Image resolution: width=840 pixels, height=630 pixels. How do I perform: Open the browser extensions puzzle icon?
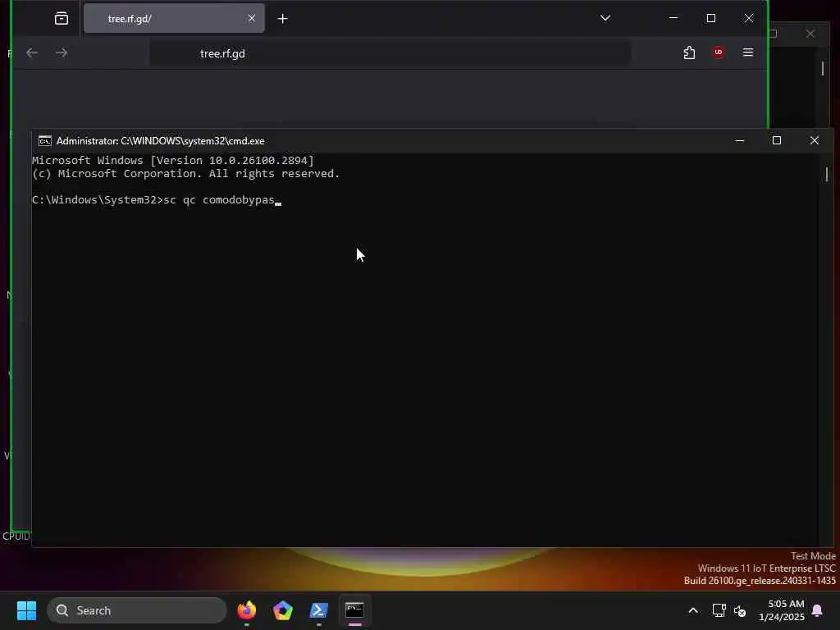pyautogui.click(x=689, y=52)
